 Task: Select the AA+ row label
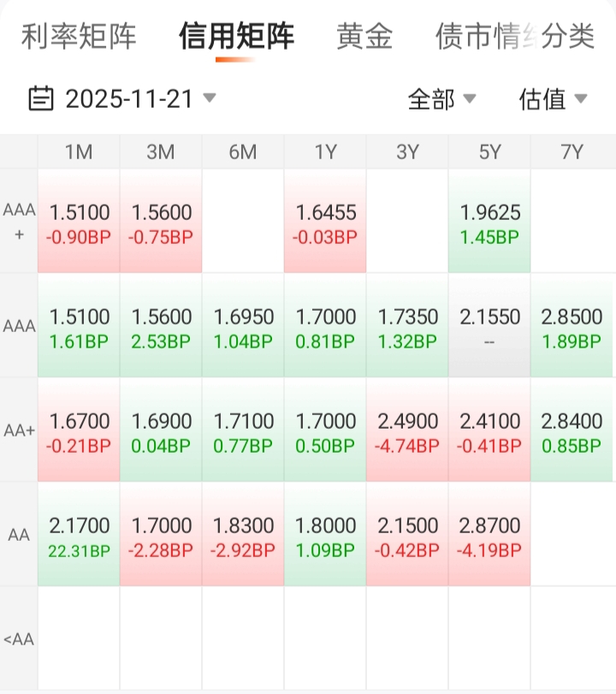(19, 430)
